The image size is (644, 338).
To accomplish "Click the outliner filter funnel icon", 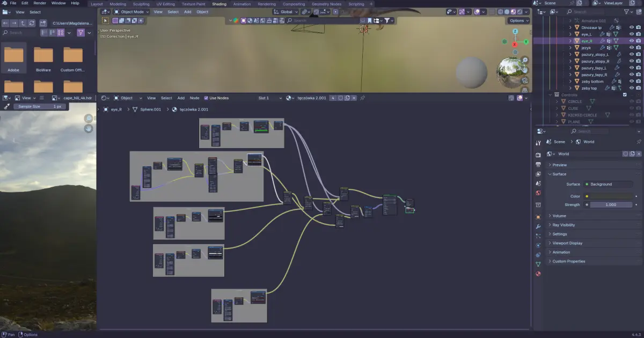I will pyautogui.click(x=625, y=11).
